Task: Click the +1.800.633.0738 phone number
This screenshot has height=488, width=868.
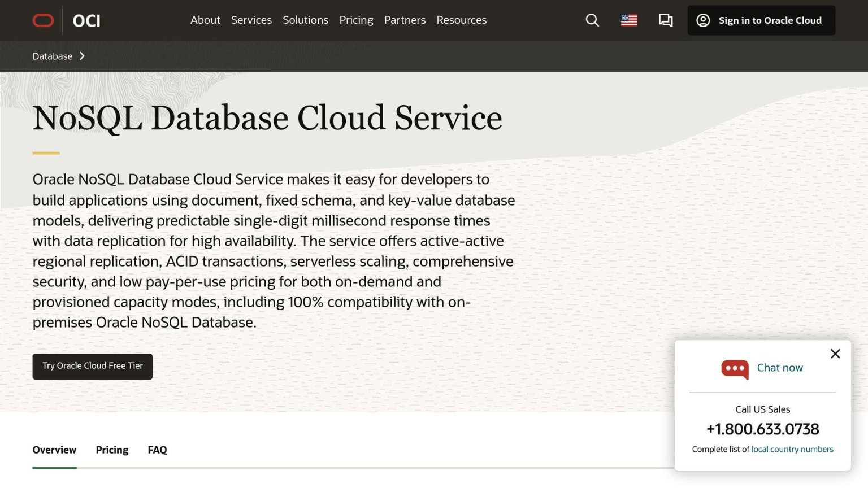Action: (x=762, y=429)
